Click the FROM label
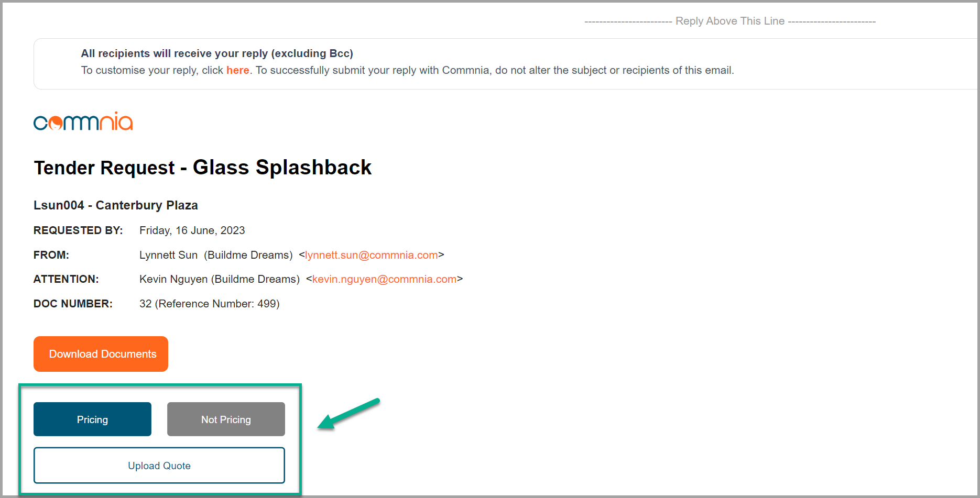Viewport: 980px width, 498px height. click(x=51, y=255)
